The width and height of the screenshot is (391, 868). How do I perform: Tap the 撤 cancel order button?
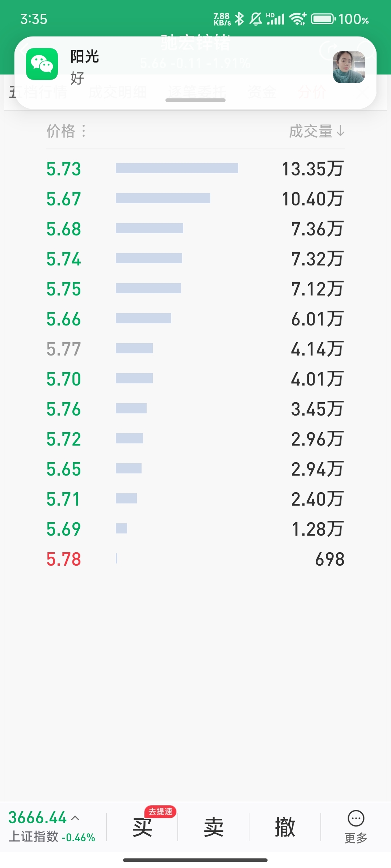click(x=285, y=827)
